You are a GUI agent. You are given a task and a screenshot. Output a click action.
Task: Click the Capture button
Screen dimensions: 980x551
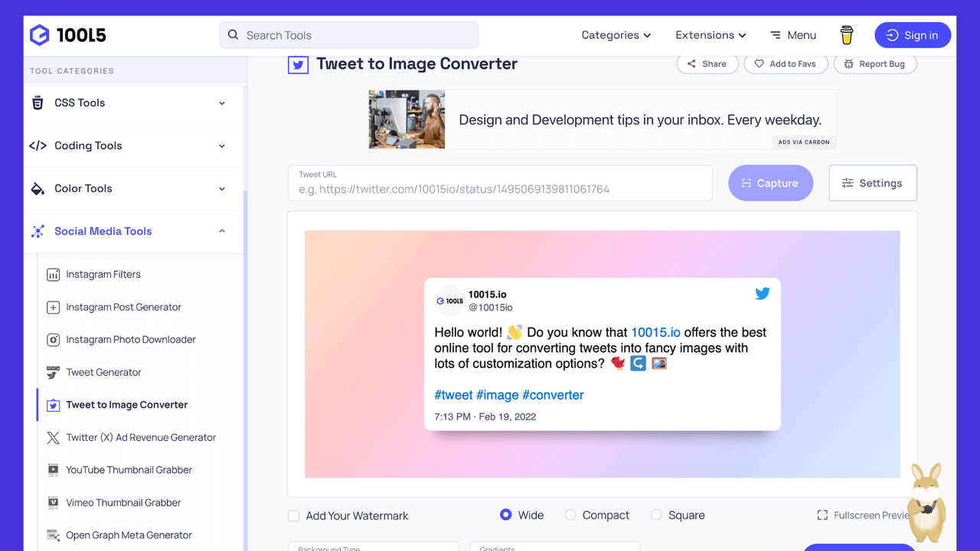(x=770, y=183)
